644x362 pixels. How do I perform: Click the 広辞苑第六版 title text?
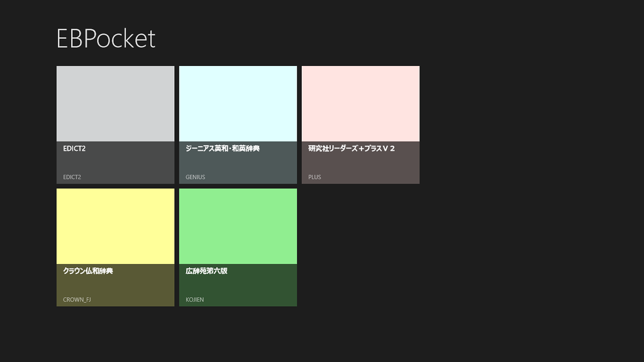(x=206, y=271)
